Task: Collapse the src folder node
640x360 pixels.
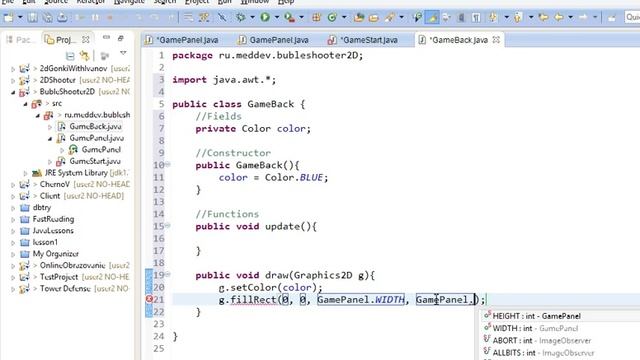Action: (x=25, y=104)
